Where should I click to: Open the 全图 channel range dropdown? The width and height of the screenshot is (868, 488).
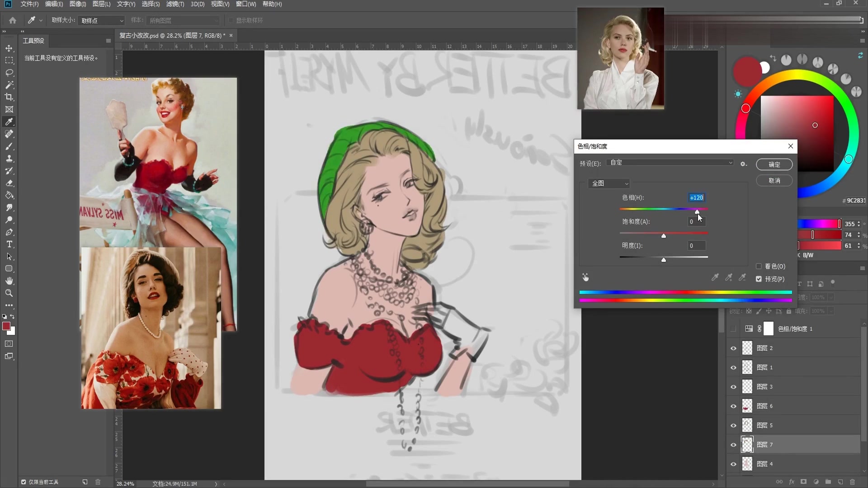609,183
